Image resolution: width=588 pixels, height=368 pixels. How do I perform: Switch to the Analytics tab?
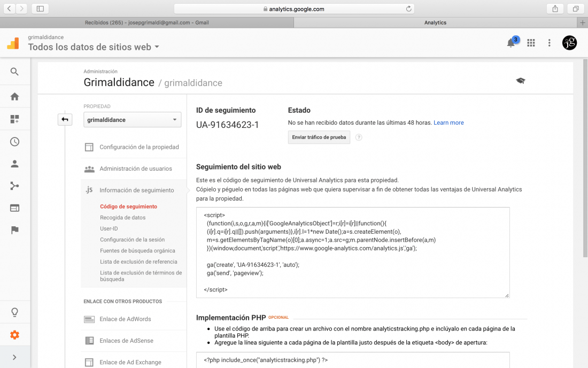[435, 22]
